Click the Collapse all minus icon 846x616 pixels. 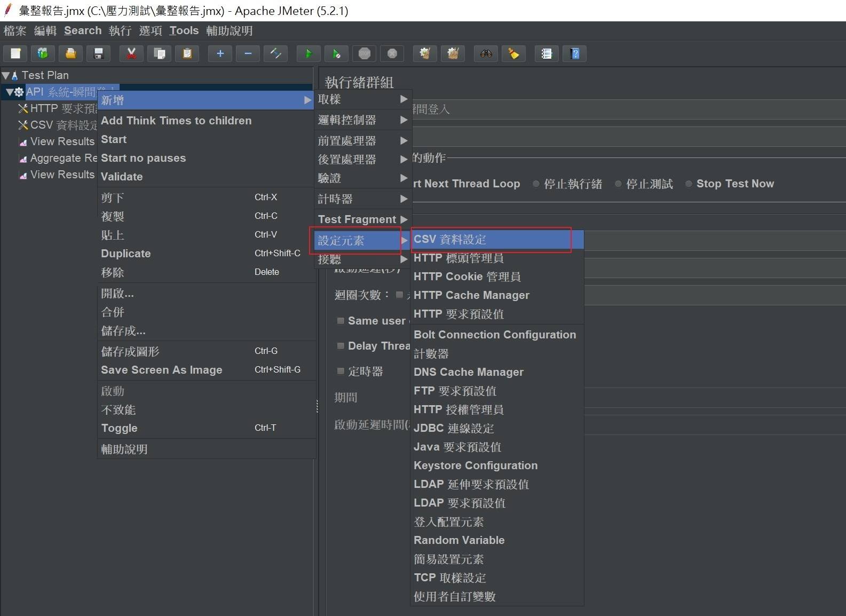click(x=248, y=53)
